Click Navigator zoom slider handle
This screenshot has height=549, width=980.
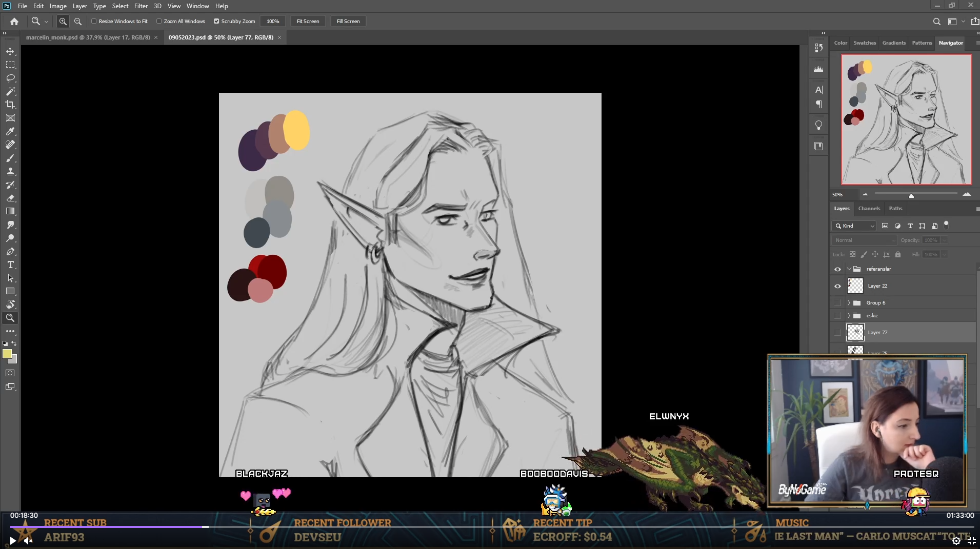pos(911,196)
